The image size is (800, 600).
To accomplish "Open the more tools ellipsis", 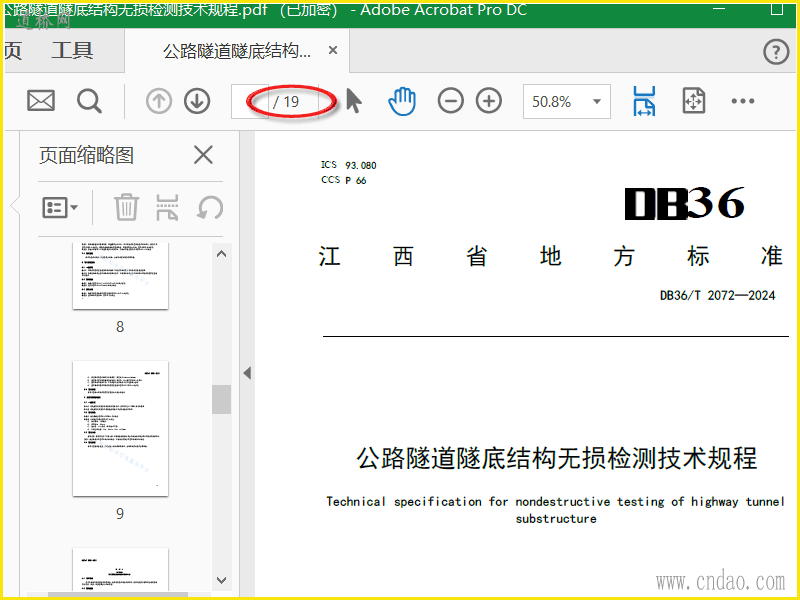I will (x=742, y=101).
